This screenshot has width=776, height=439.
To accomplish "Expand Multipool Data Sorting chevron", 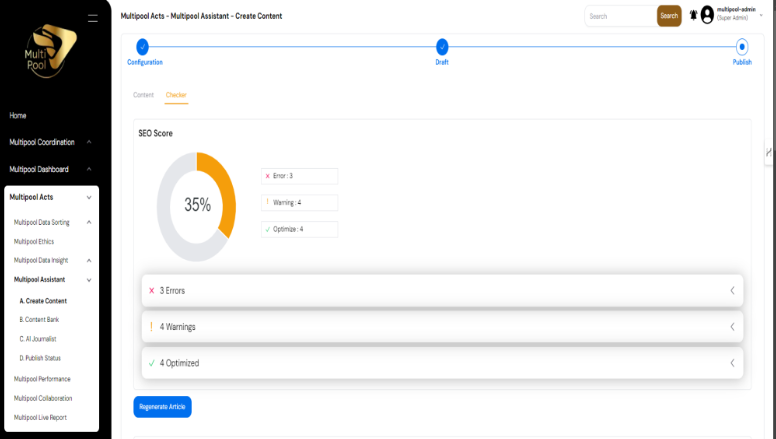I will [x=89, y=222].
